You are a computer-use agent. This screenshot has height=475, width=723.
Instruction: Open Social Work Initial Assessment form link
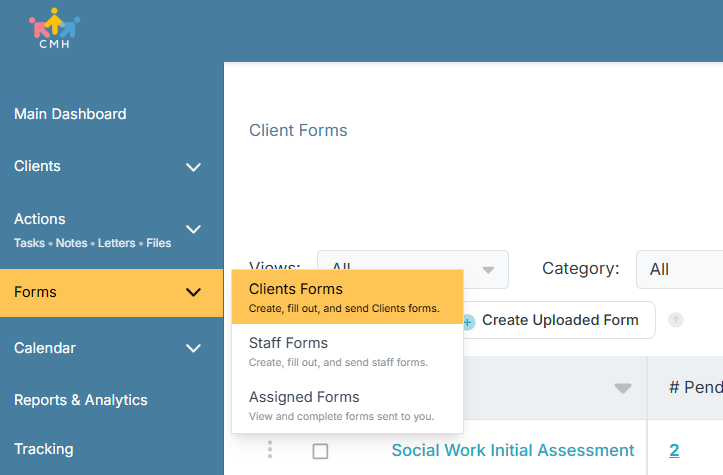513,450
